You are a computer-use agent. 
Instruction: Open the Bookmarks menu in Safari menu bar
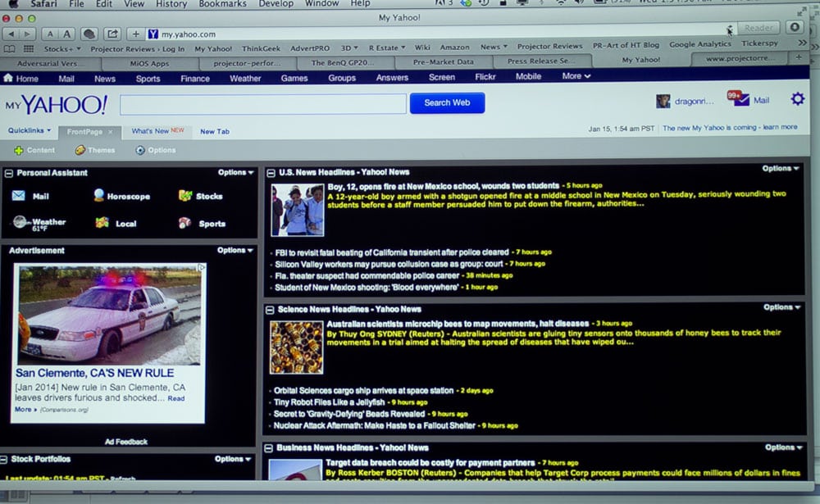[x=222, y=4]
